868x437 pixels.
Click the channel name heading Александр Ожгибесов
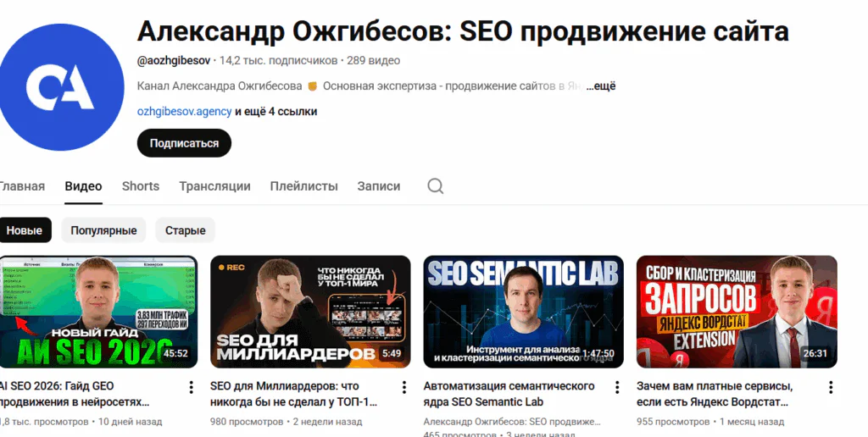463,31
